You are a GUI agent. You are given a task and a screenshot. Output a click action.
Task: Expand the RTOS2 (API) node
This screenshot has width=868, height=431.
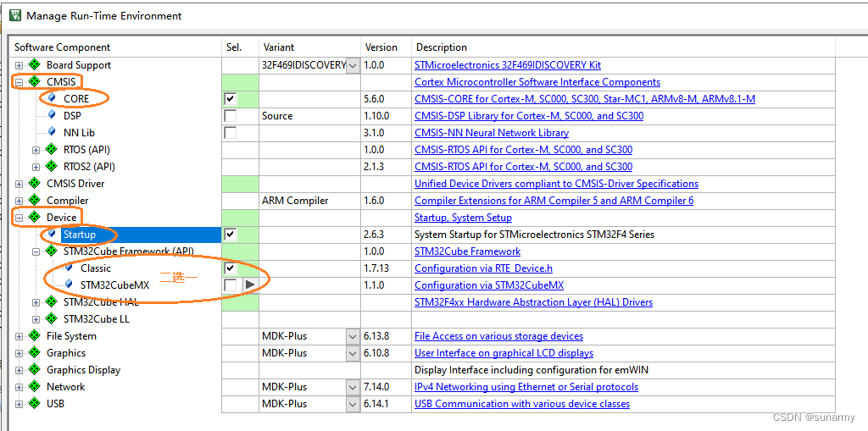coord(36,167)
